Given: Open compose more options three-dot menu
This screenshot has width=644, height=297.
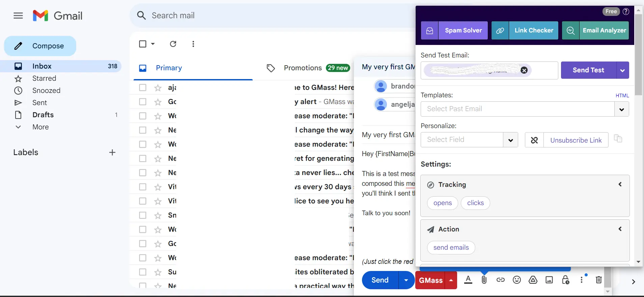Looking at the screenshot, I should point(582,280).
